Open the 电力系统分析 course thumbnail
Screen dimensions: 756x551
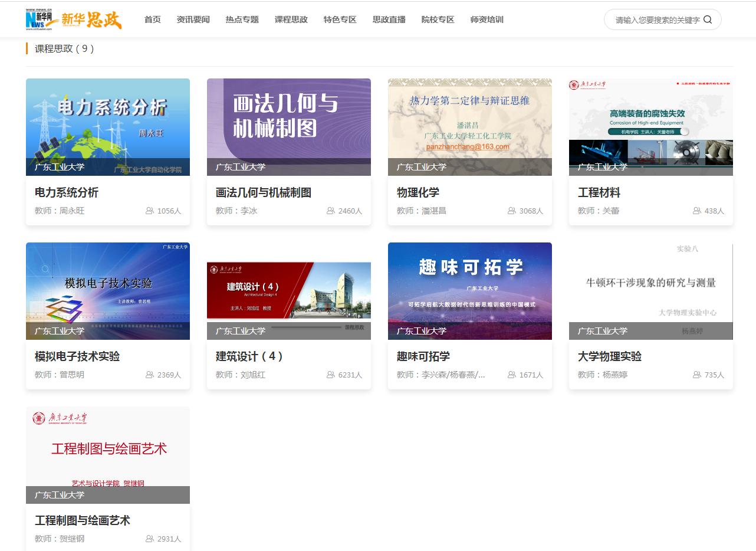tap(108, 127)
